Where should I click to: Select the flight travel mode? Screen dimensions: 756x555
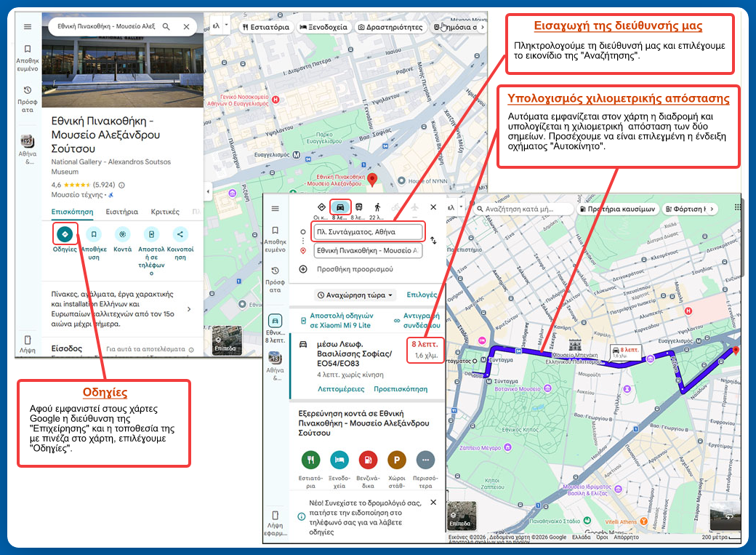[414, 207]
